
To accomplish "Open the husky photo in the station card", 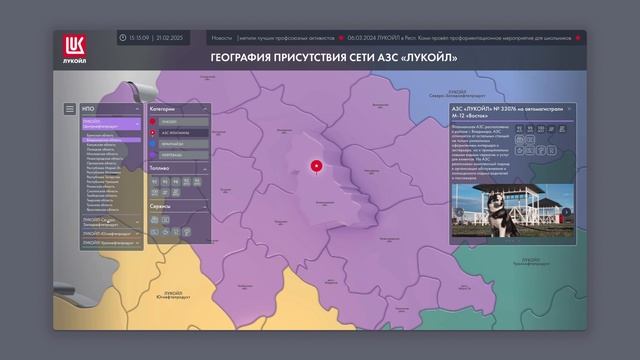I will click(x=513, y=210).
